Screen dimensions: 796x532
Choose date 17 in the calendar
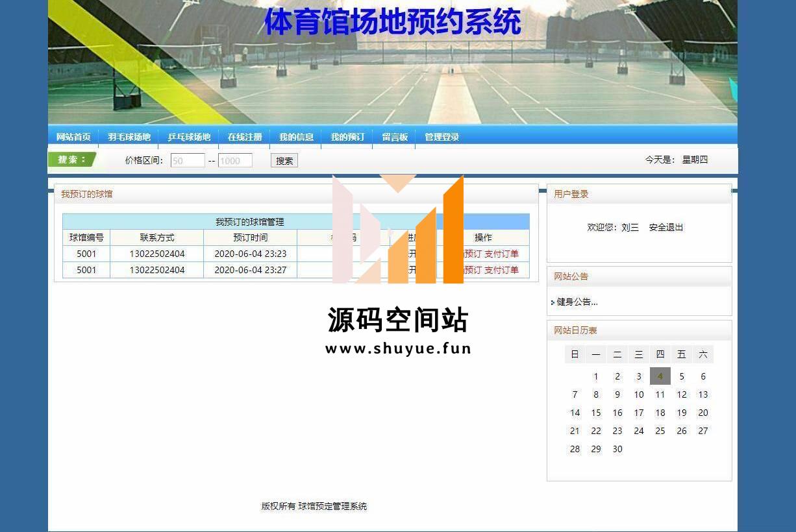[x=639, y=413]
